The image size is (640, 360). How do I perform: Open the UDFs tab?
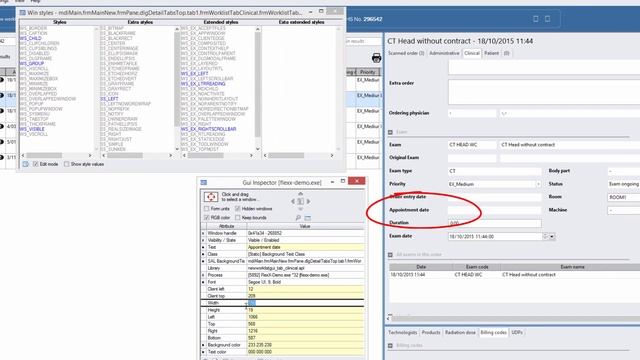click(x=517, y=333)
